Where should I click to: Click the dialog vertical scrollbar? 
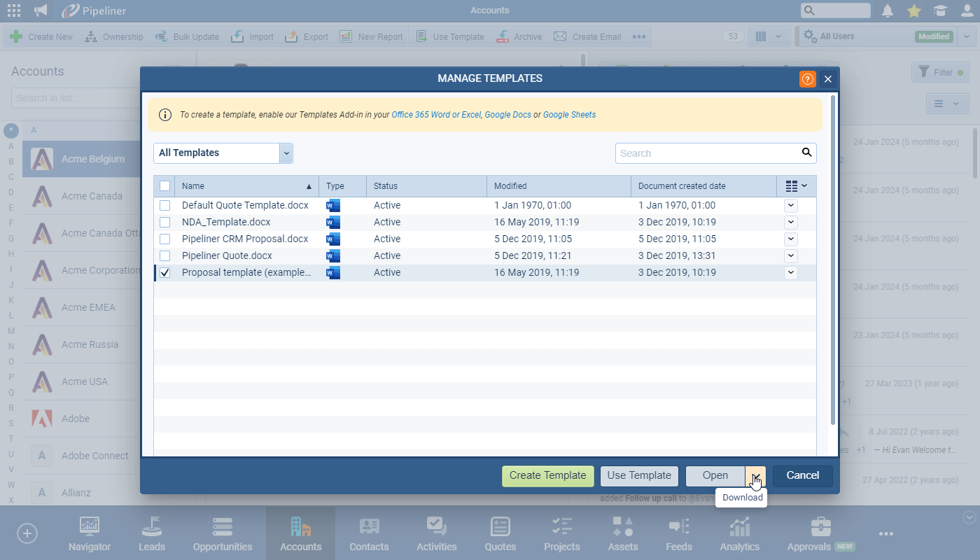pos(832,259)
